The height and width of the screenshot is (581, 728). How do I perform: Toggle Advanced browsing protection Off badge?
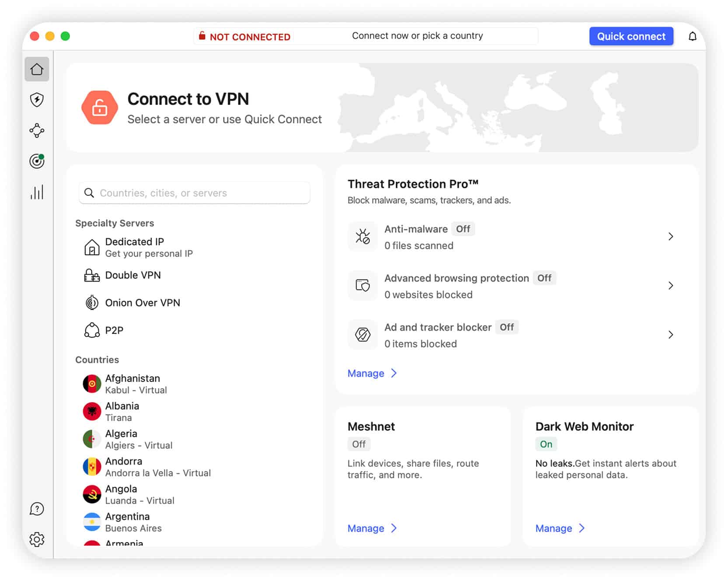544,278
